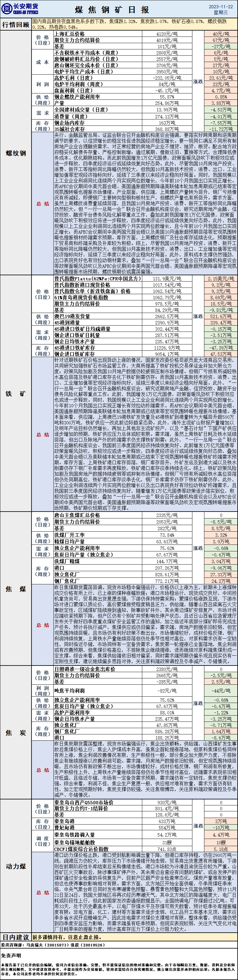
Task: Click 不含税铁水平均成本（周度） row
Action: (x=86, y=53)
